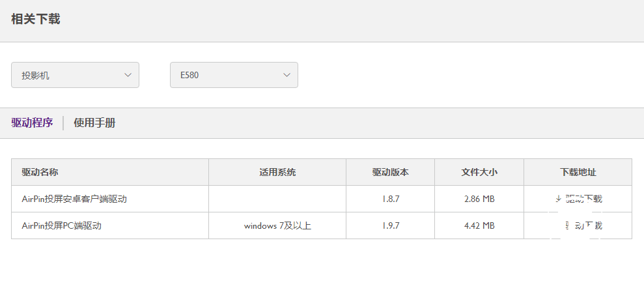Screen dimensions: 644x290
Task: Open the 投影机 product category dropdown
Action: coord(75,75)
